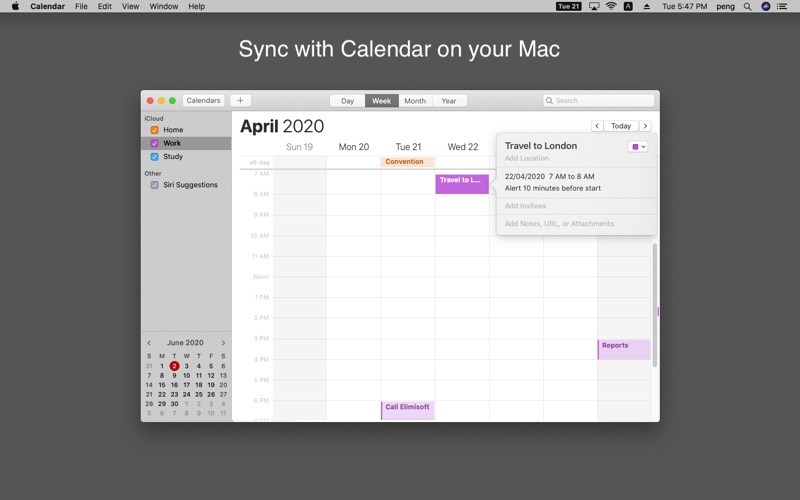Open the event calendar color dropdown
Image resolution: width=800 pixels, height=500 pixels.
click(x=638, y=146)
